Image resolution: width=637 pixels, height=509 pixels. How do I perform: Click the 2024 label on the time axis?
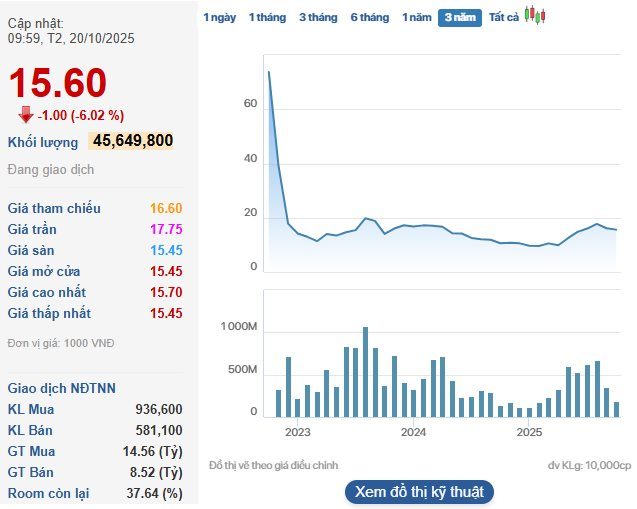click(413, 433)
